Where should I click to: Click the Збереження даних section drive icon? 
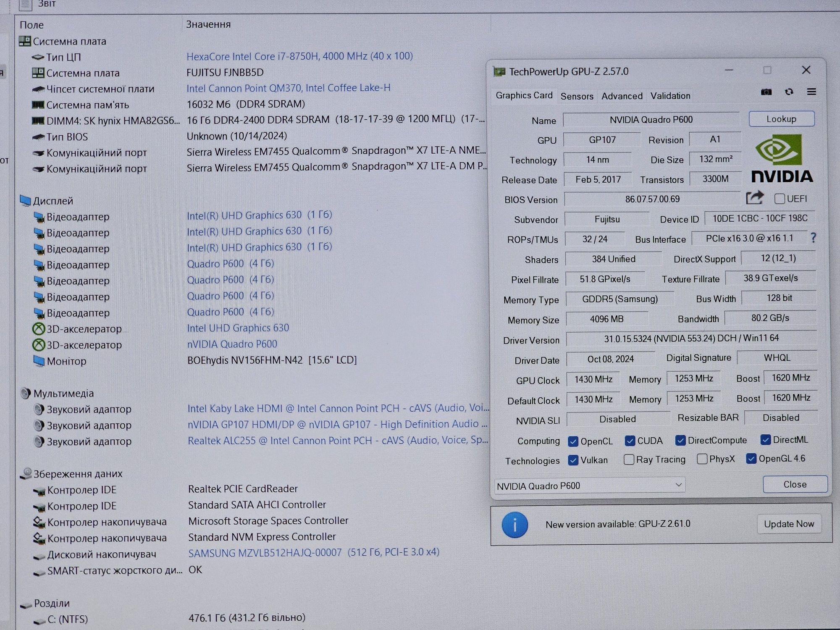pos(26,474)
